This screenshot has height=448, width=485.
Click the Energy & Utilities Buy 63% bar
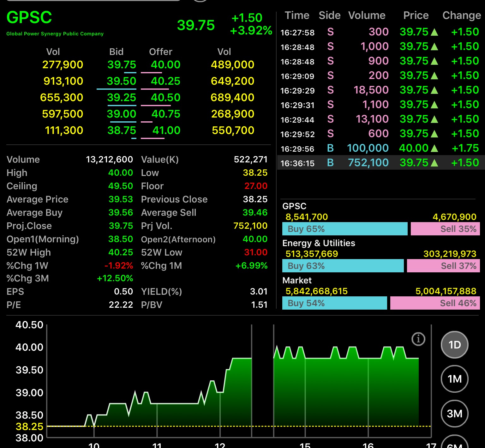[x=343, y=266]
